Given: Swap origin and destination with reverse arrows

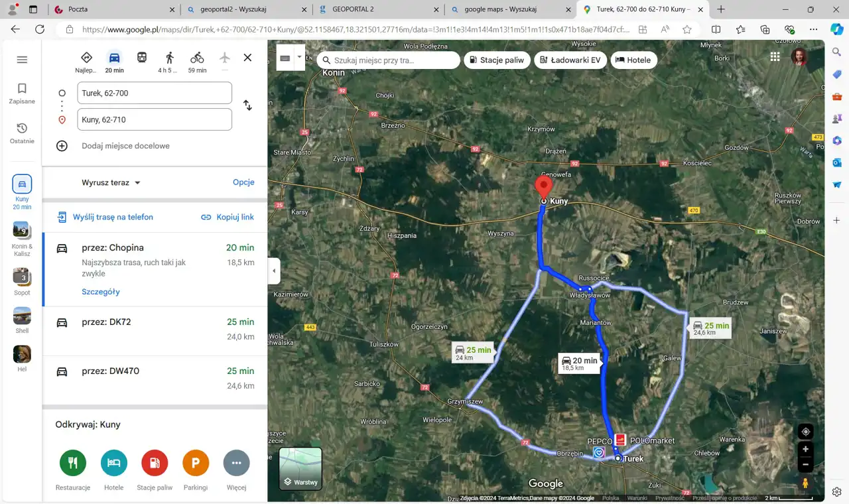Looking at the screenshot, I should coord(247,105).
